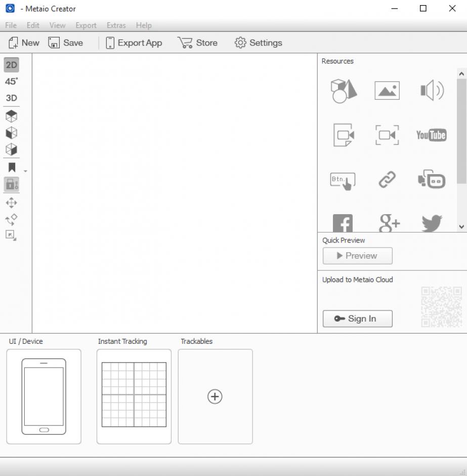This screenshot has height=476, width=467.
Task: Switch to the 3D view mode
Action: (x=12, y=98)
